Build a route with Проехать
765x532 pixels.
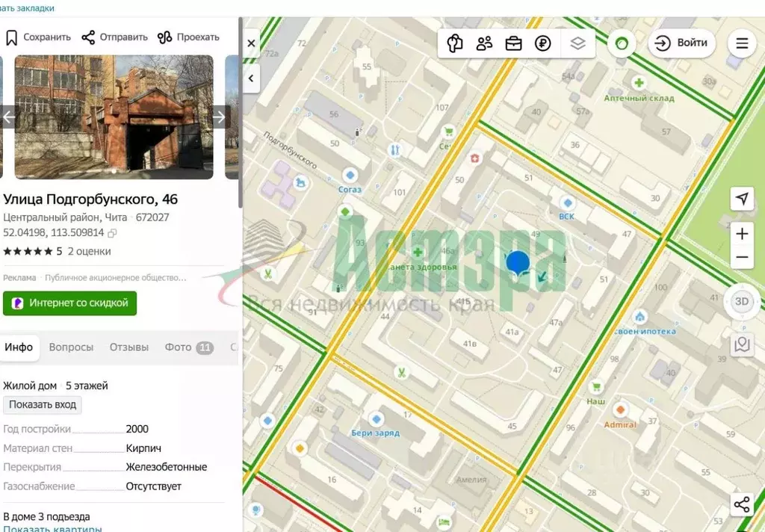coord(188,37)
